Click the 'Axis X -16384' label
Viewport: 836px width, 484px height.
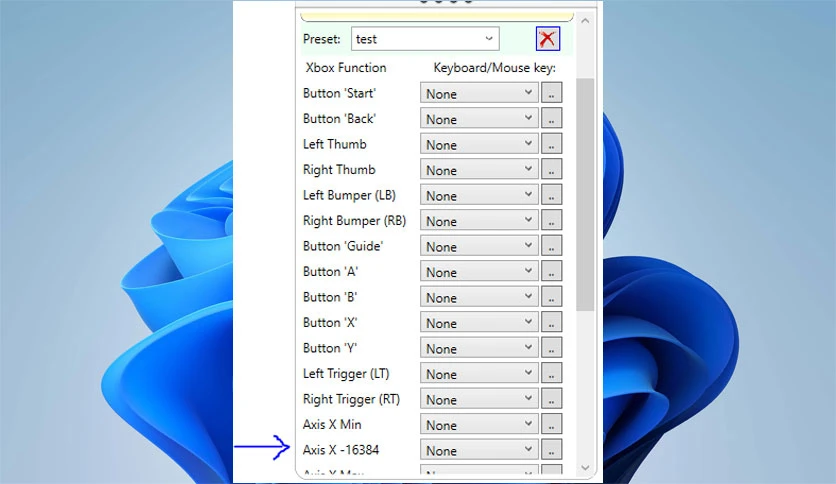(x=341, y=450)
